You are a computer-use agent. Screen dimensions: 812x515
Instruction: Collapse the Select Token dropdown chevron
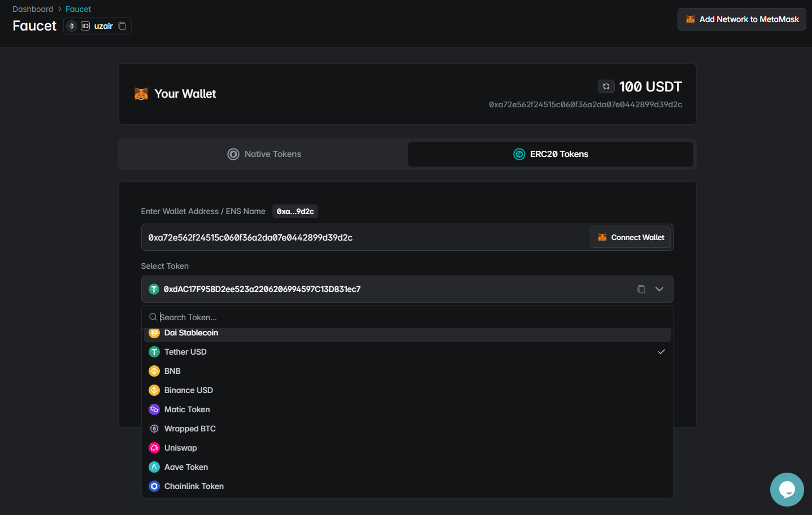(x=659, y=289)
